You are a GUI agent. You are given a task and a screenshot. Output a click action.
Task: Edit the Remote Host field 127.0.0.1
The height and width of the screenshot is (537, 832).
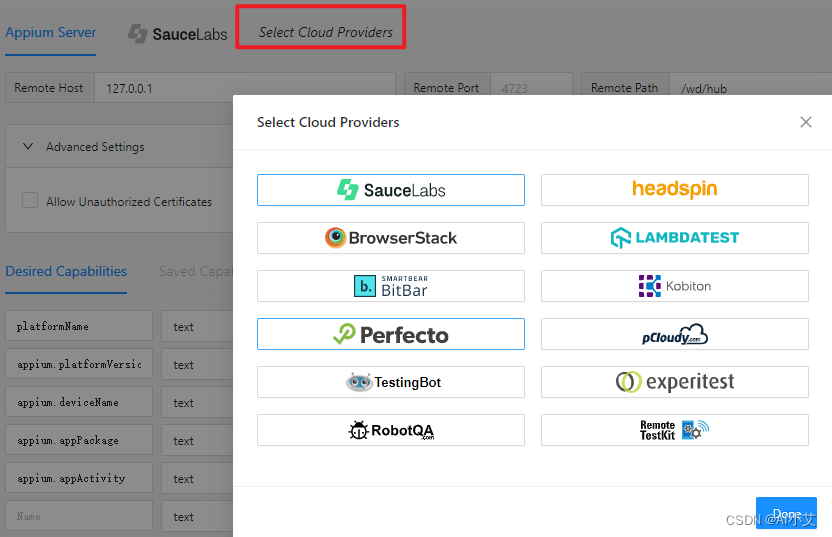coord(244,88)
